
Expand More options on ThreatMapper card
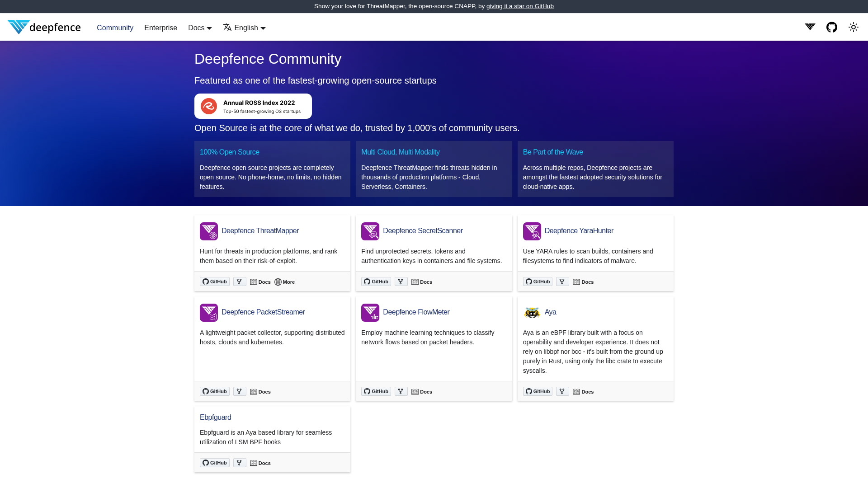pyautogui.click(x=285, y=282)
